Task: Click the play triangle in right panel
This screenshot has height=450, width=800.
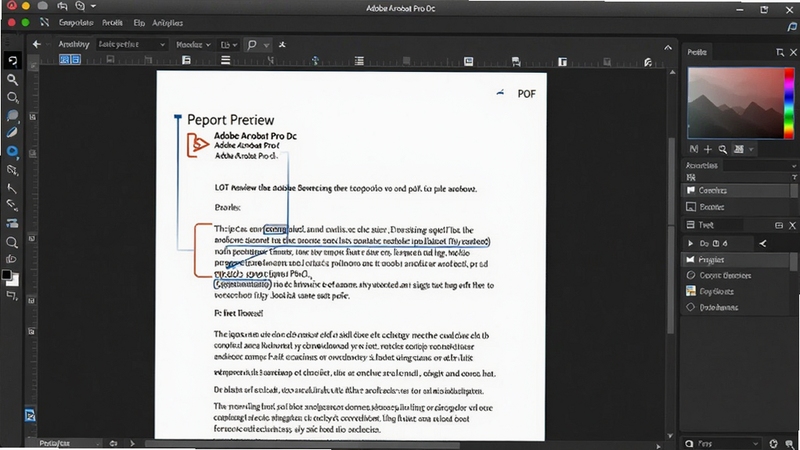Action: click(690, 243)
